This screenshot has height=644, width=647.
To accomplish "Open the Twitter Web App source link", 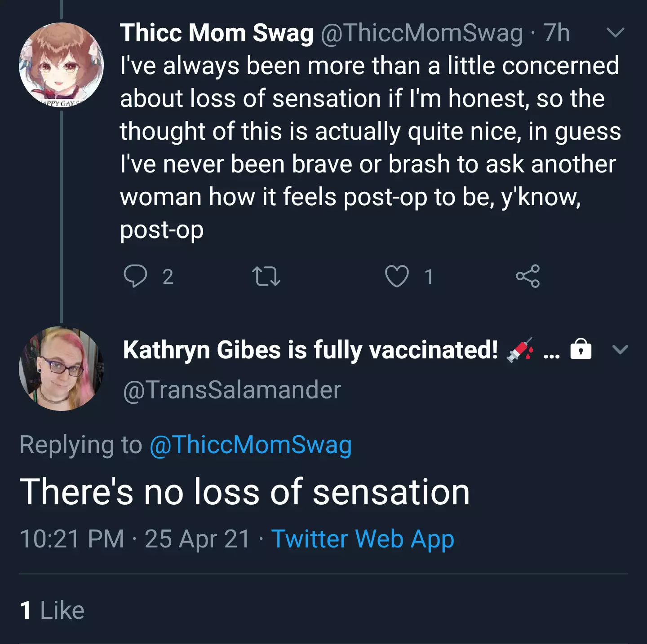I will (x=363, y=539).
